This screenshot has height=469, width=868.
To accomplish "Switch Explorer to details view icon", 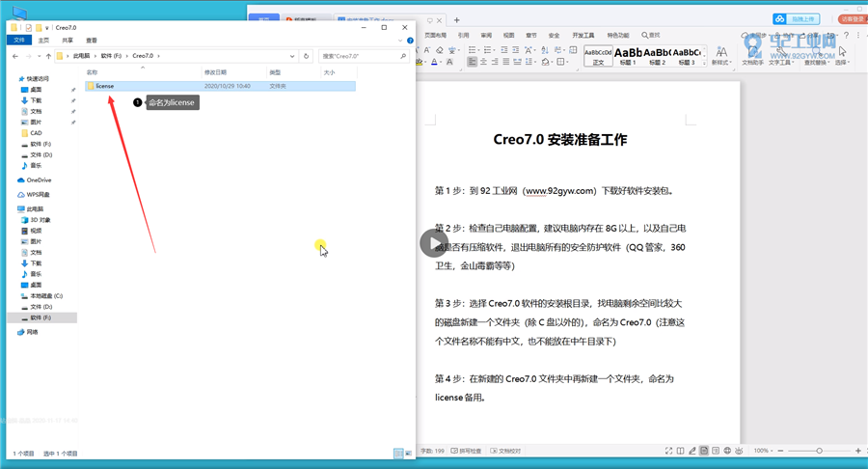I will tap(398, 453).
